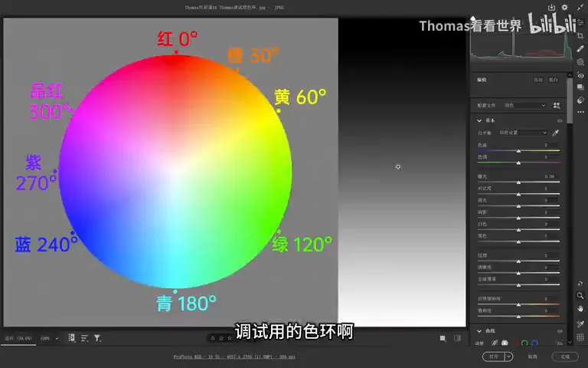
Task: Click the fit-to-view zoom percentage button
Action: [18, 338]
